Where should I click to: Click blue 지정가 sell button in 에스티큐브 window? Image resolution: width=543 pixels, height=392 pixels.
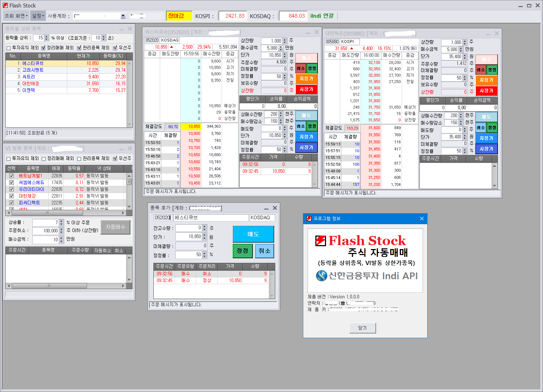pos(306,137)
